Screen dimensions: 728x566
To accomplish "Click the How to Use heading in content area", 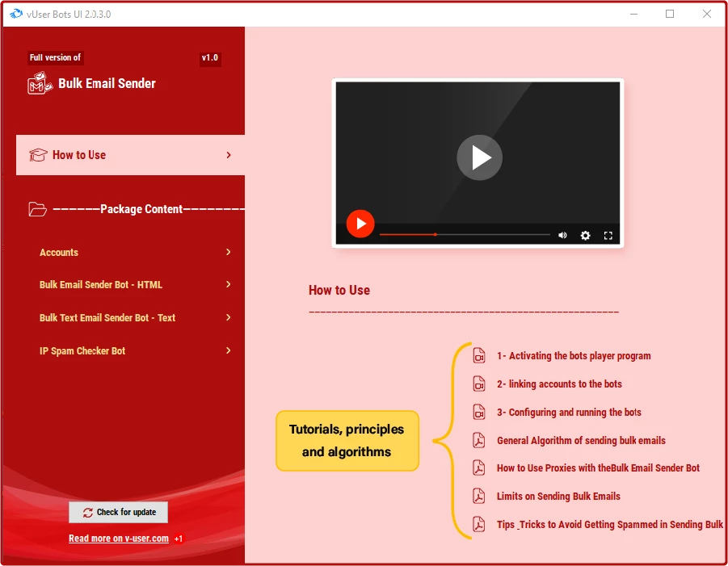I will tap(339, 291).
